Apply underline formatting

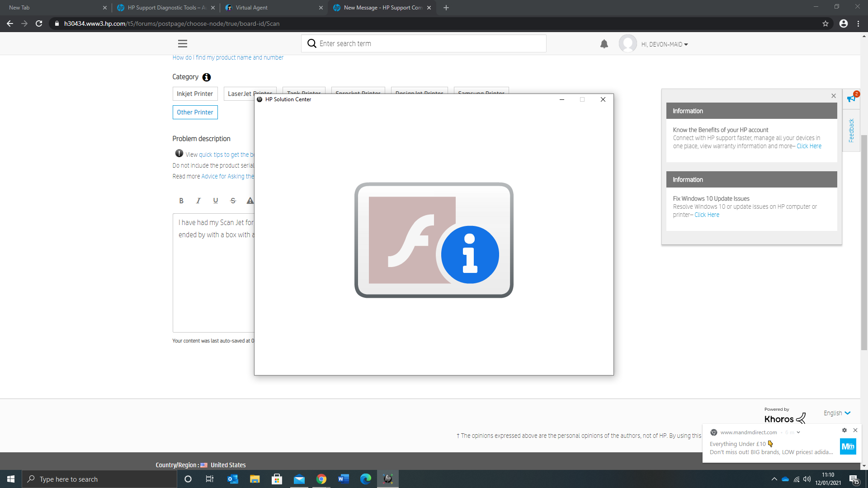pyautogui.click(x=216, y=201)
